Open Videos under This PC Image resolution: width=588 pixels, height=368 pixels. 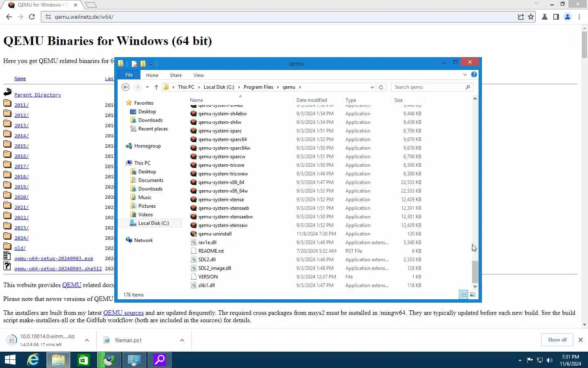click(145, 215)
